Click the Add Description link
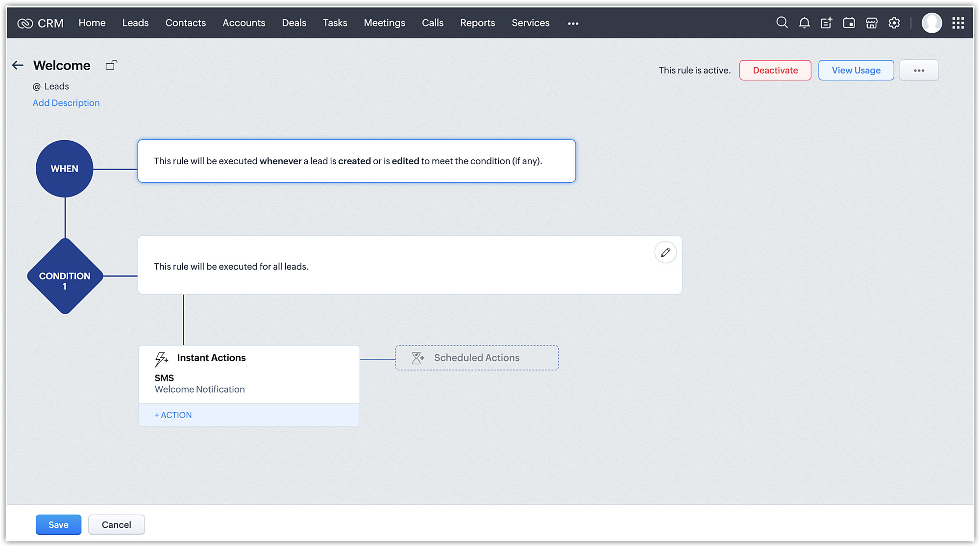Viewport: 980px width, 547px height. pos(66,103)
